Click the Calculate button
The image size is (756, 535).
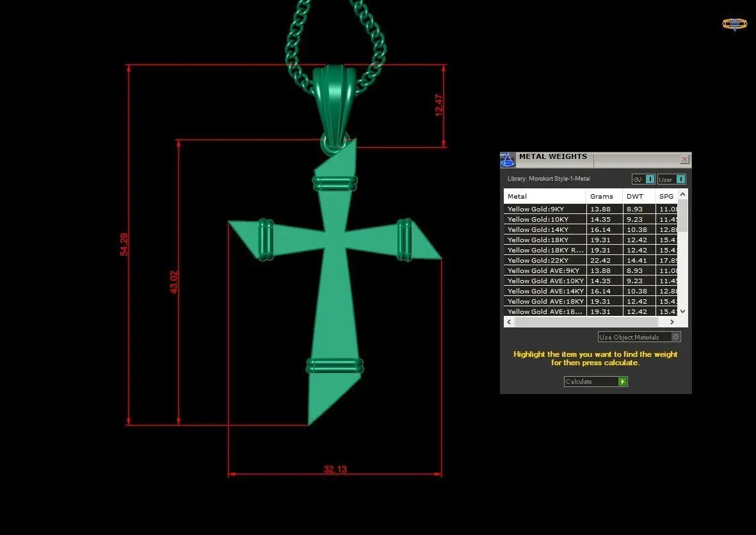tap(595, 382)
